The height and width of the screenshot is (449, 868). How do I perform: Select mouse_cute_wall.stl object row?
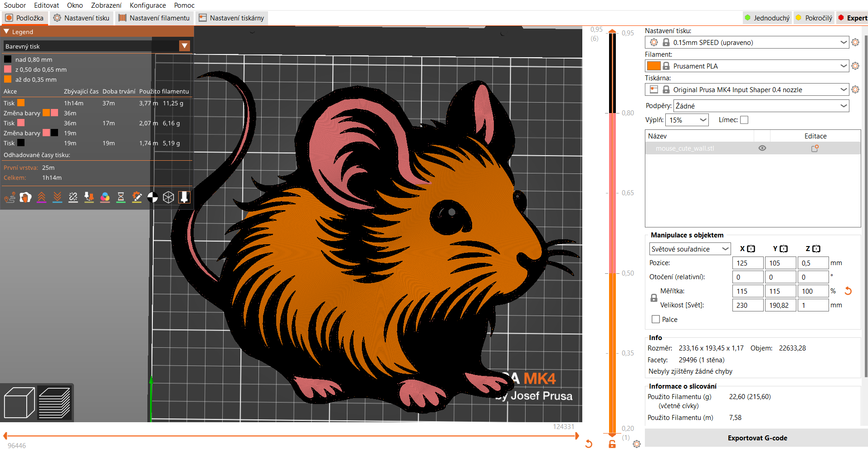point(753,148)
